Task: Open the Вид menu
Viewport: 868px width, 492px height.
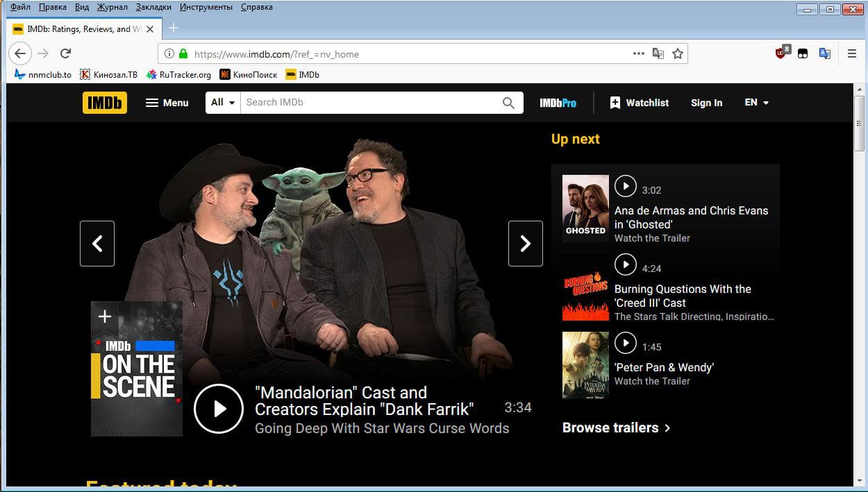Action: click(82, 7)
